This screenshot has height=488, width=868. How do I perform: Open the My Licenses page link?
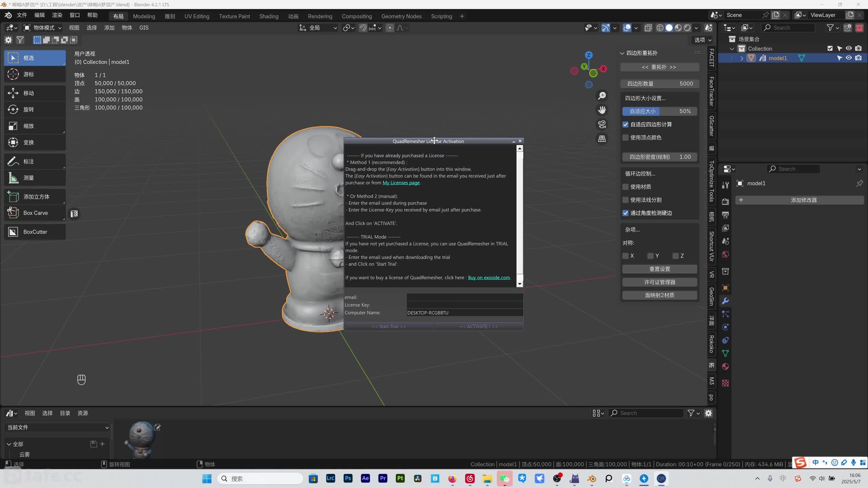click(x=401, y=183)
